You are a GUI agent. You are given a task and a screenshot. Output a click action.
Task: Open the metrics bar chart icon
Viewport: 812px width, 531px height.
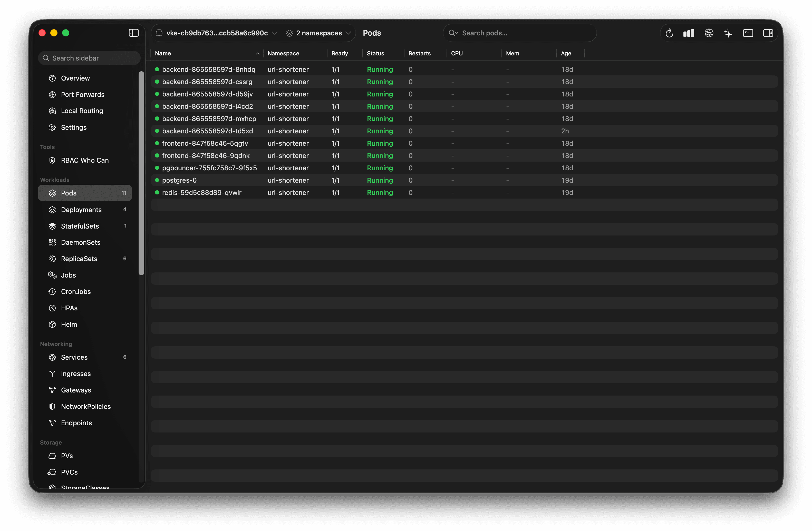coord(689,33)
